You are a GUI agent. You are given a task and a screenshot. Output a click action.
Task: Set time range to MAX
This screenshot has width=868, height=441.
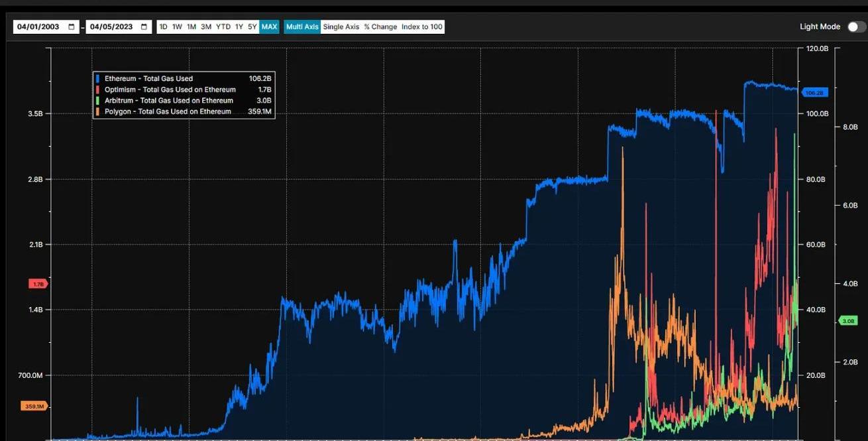[269, 27]
